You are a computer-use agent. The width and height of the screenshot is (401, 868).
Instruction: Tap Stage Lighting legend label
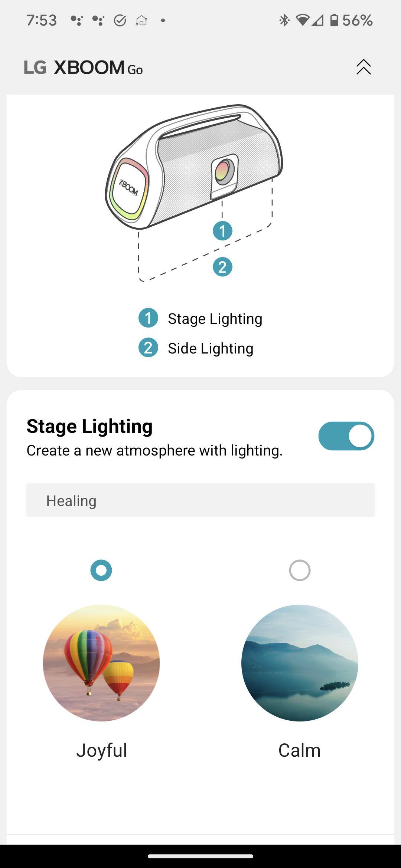tap(215, 319)
